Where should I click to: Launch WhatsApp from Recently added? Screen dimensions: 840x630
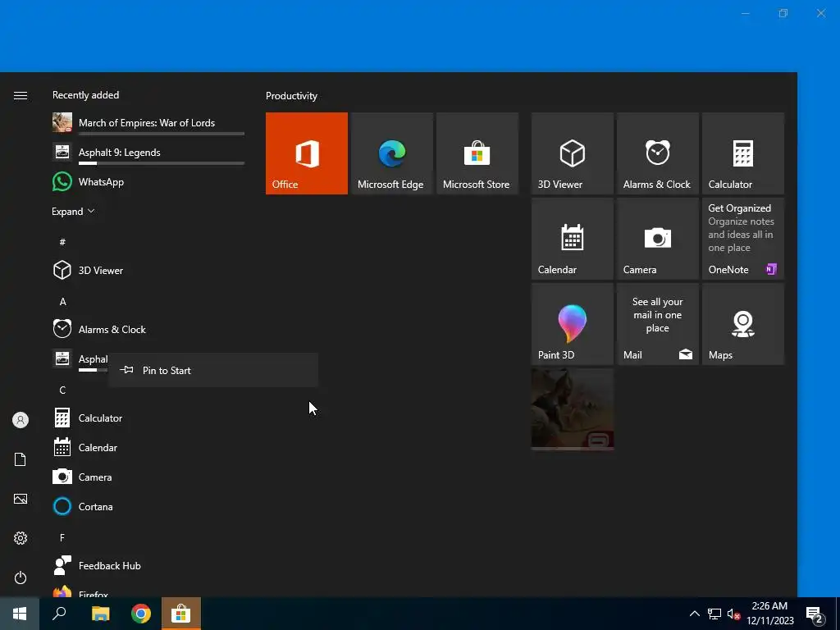pos(148,181)
